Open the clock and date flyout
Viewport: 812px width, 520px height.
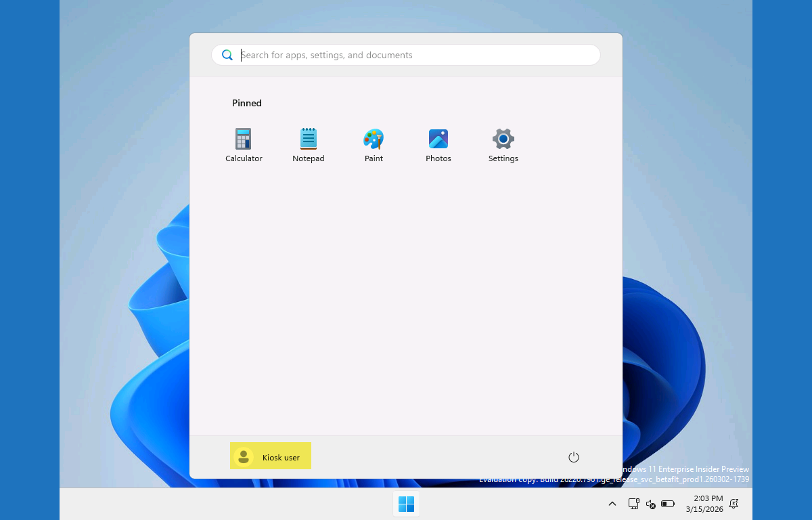pyautogui.click(x=704, y=504)
